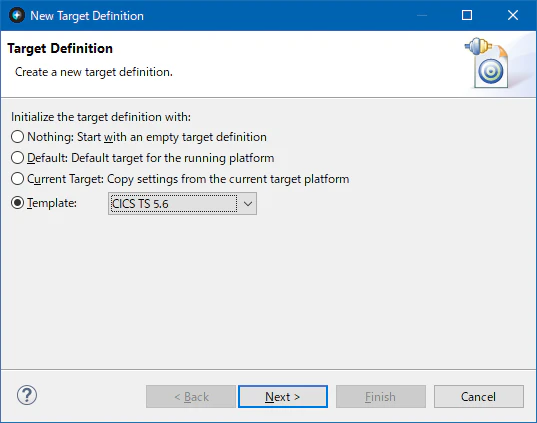Click the Eclipse app icon in title bar
Screen dimensions: 537x423
coord(17,15)
